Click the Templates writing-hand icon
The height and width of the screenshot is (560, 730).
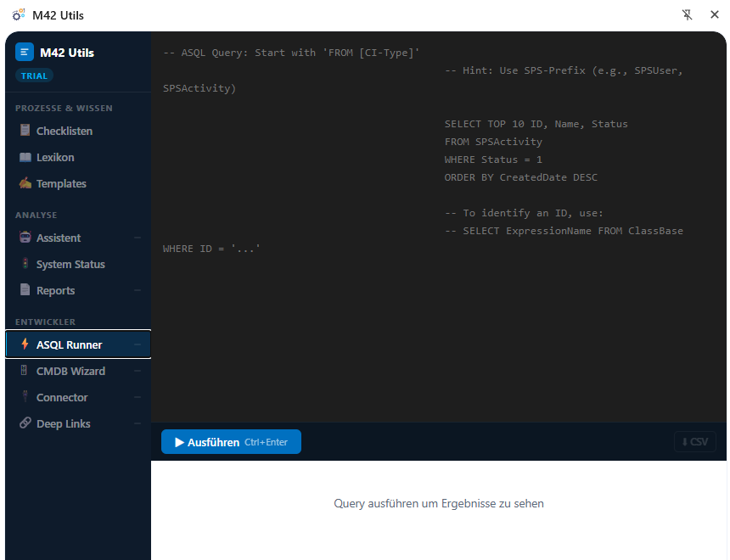[25, 183]
